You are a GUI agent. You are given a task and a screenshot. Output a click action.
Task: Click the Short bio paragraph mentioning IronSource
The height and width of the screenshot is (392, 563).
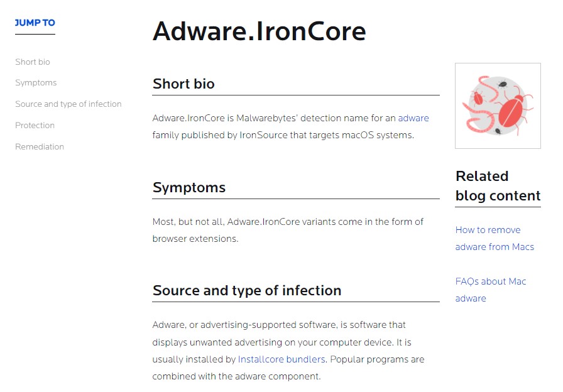coord(290,126)
